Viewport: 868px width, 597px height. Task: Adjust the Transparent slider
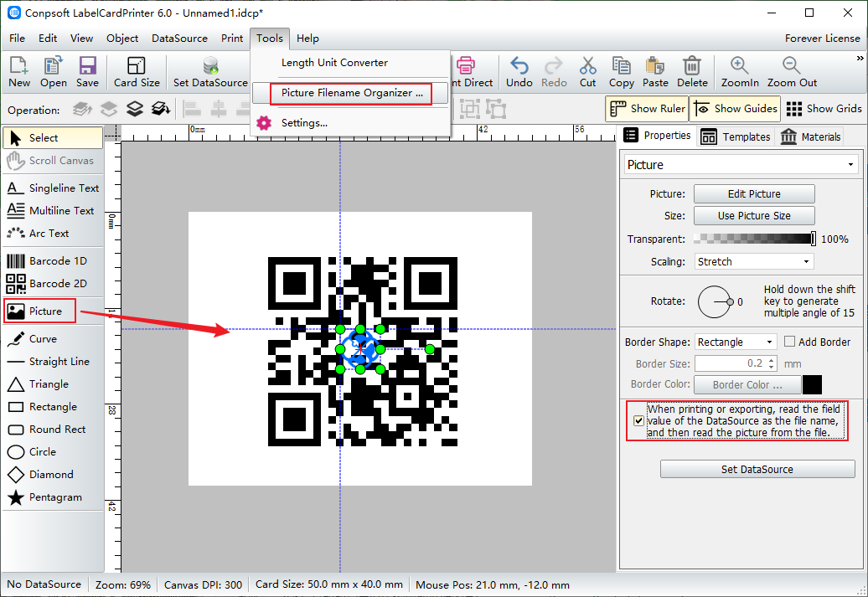click(x=754, y=239)
